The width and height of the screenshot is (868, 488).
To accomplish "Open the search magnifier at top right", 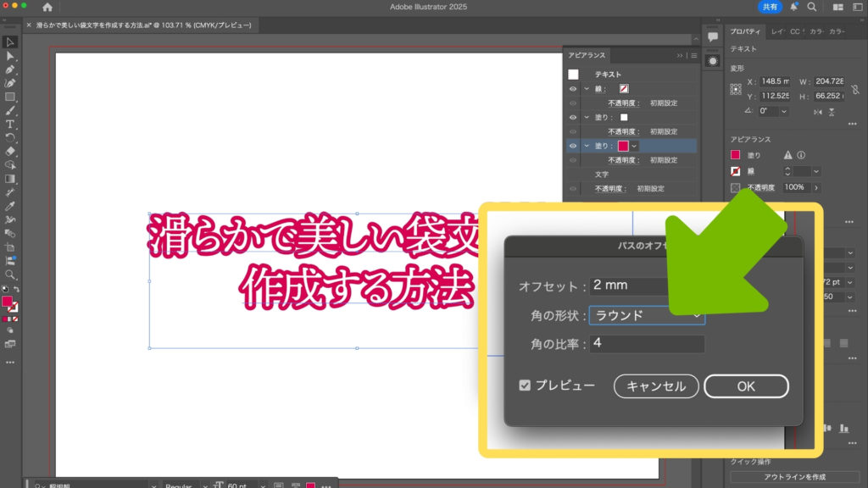I will 812,7.
